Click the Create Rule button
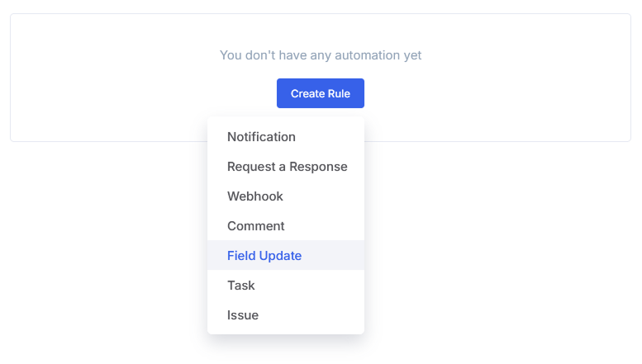This screenshot has width=642, height=364. pos(320,93)
